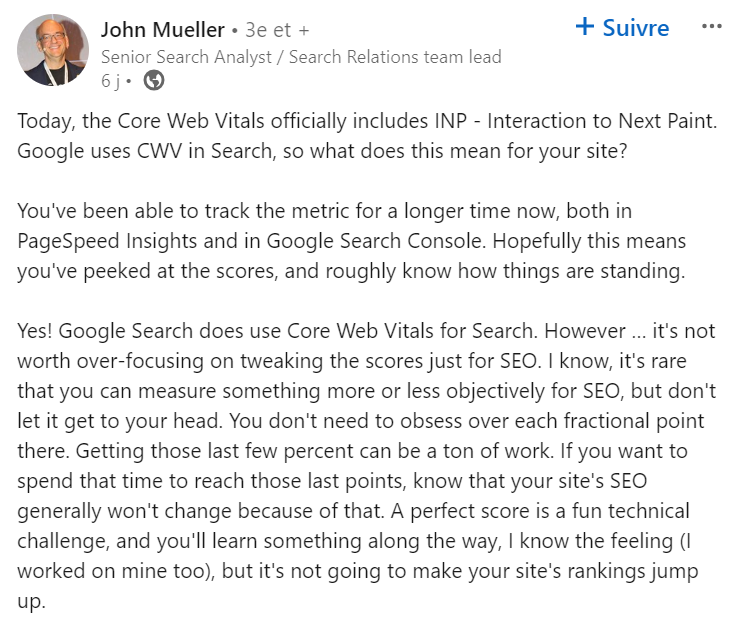Click the 'Senior Search Analyst' headline text
742x622 pixels.
click(186, 57)
